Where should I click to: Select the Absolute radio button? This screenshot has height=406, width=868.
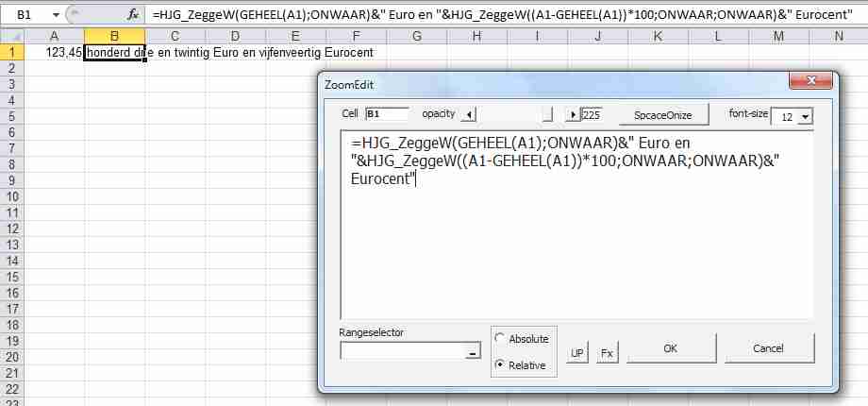pyautogui.click(x=500, y=338)
